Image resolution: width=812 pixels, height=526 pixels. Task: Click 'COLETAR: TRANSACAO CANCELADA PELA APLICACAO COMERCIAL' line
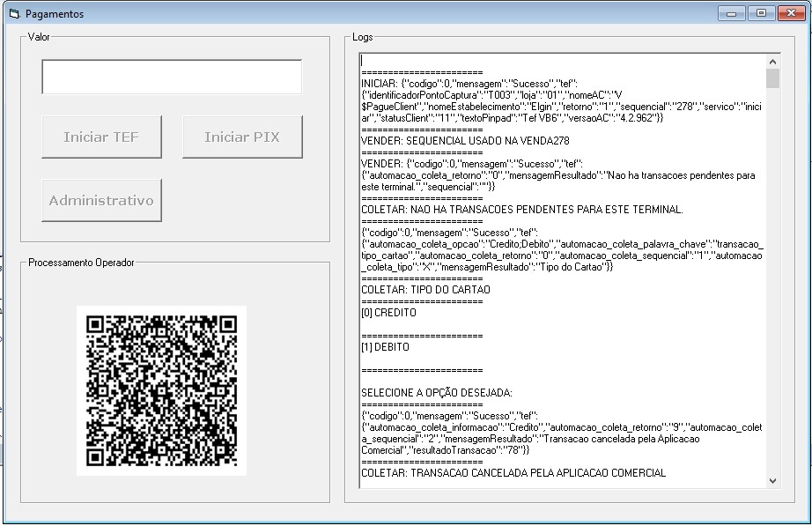pyautogui.click(x=513, y=472)
